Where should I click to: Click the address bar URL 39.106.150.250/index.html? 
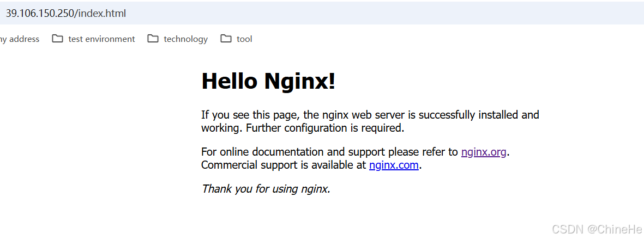(x=66, y=13)
